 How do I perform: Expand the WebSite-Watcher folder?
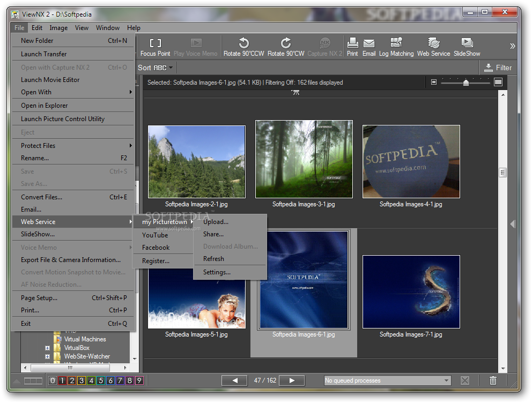[x=48, y=356]
